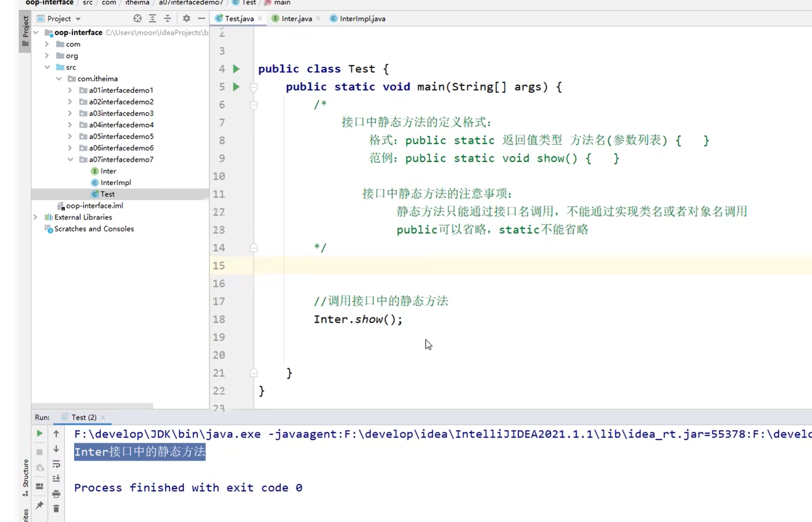Close the Inter.java tab

[x=319, y=18]
